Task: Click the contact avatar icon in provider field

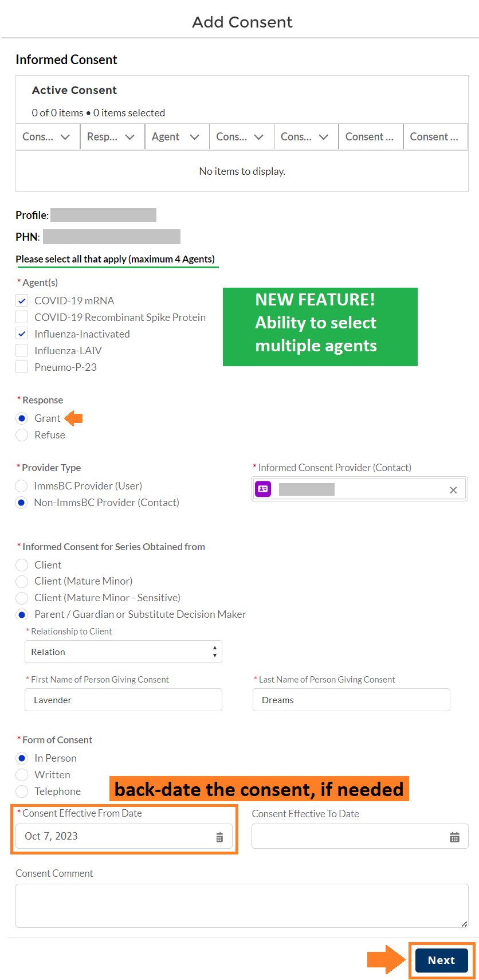Action: click(x=262, y=489)
